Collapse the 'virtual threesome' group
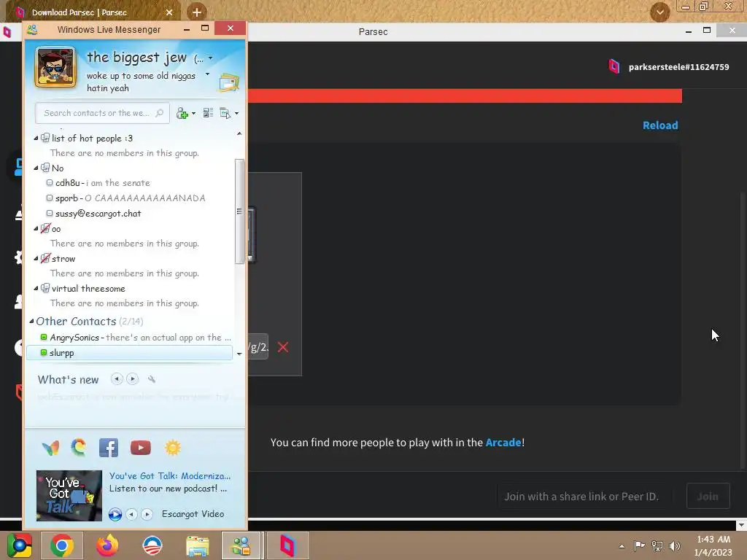Viewport: 747px width, 560px height. [36, 288]
